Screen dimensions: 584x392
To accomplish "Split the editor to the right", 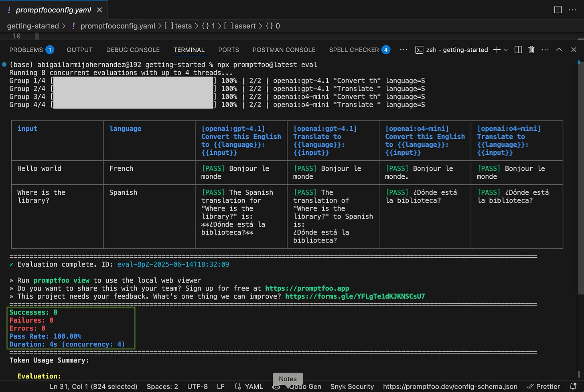I will (x=558, y=10).
